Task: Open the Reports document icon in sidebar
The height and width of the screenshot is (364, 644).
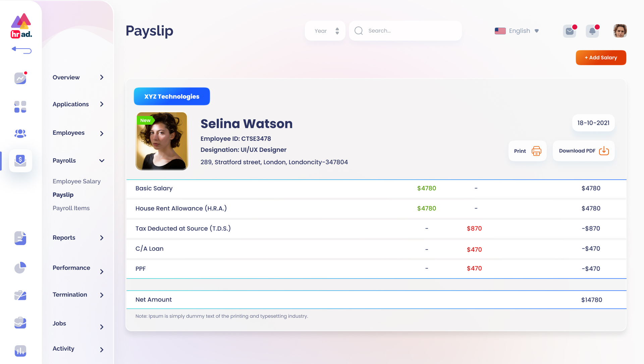Action: 20,238
